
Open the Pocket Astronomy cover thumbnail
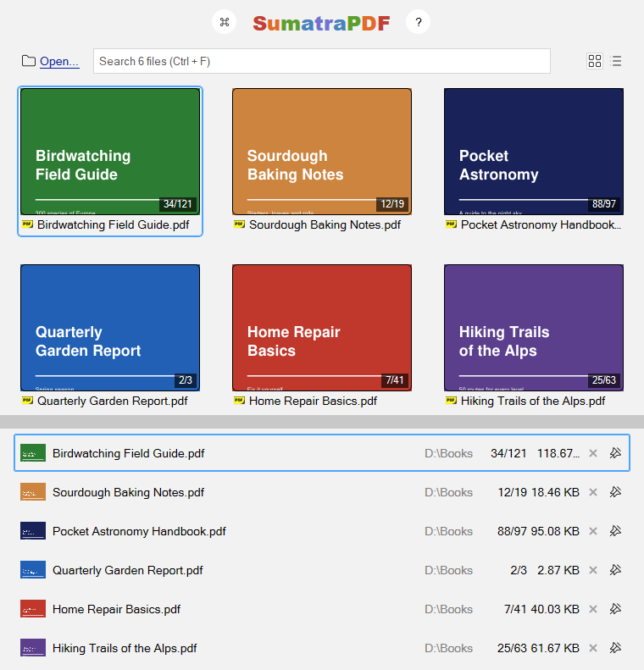(x=534, y=152)
